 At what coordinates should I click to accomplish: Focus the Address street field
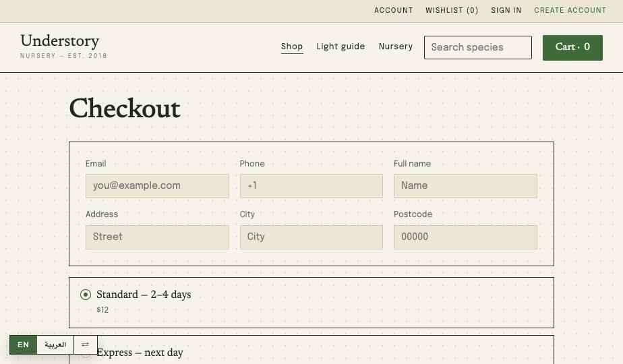pos(157,237)
